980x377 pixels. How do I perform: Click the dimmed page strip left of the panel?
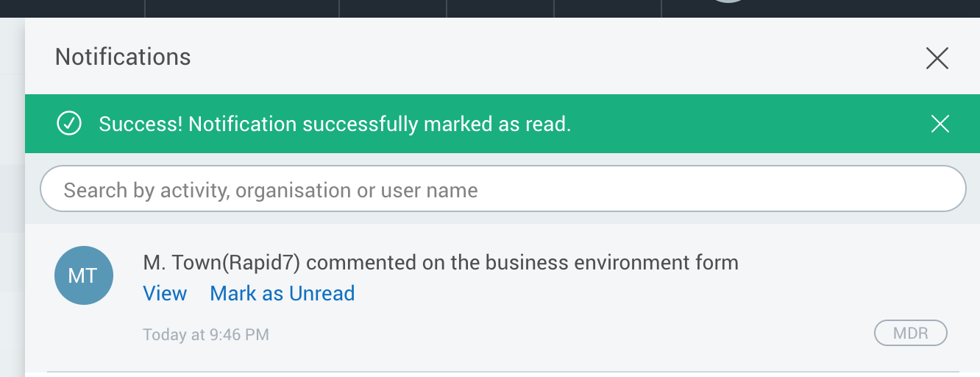(x=12, y=197)
